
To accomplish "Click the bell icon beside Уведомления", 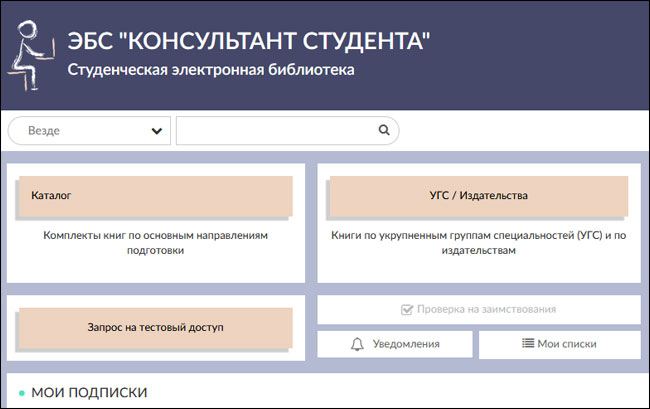I will (357, 344).
